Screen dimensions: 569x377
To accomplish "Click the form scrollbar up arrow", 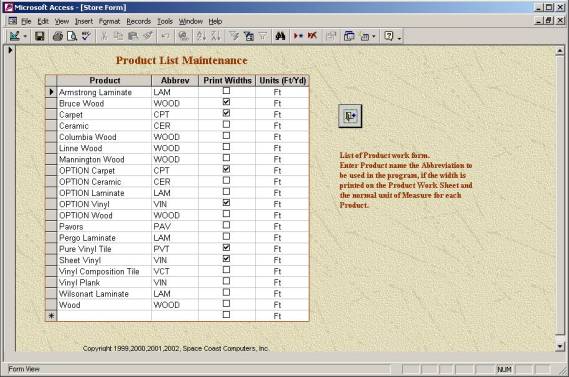I will 560,51.
